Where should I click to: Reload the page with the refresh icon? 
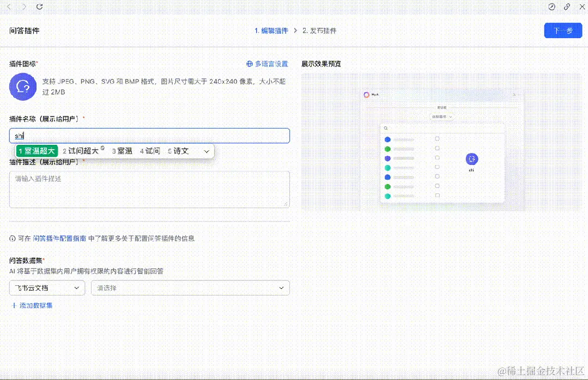click(x=39, y=7)
